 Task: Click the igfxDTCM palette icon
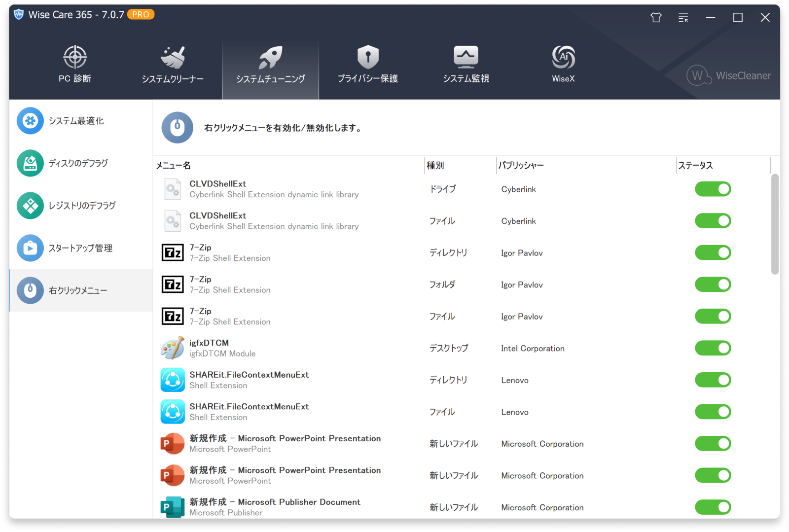173,348
